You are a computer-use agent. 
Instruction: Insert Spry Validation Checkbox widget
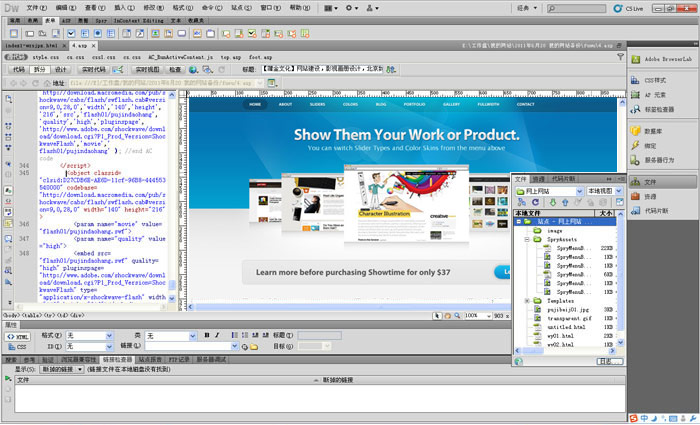(252, 33)
